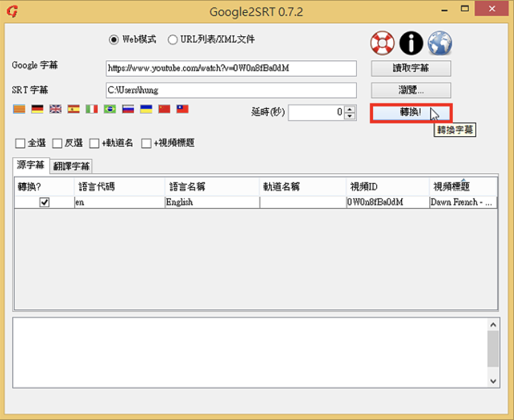Decrease the delay seconds spinner

(350, 116)
